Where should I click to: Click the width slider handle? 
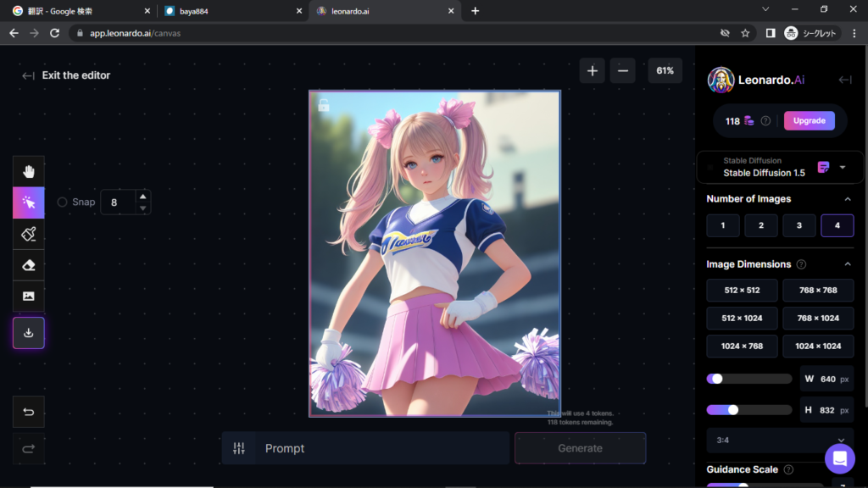pos(717,379)
